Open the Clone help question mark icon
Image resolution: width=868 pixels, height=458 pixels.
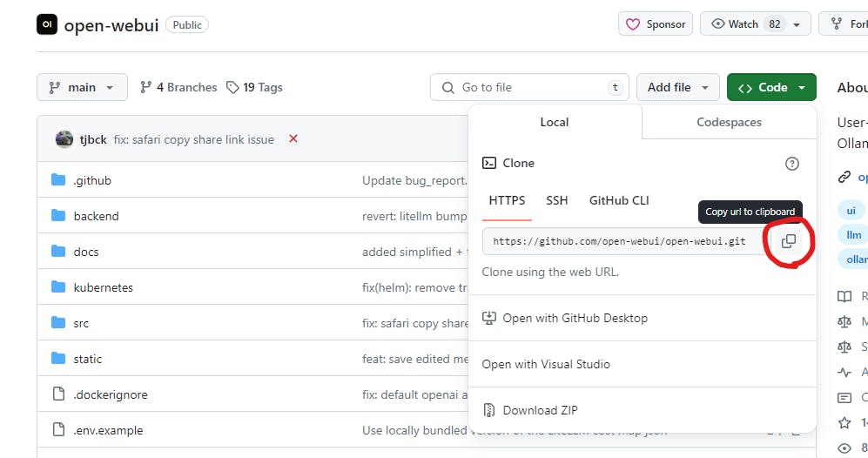click(x=792, y=164)
